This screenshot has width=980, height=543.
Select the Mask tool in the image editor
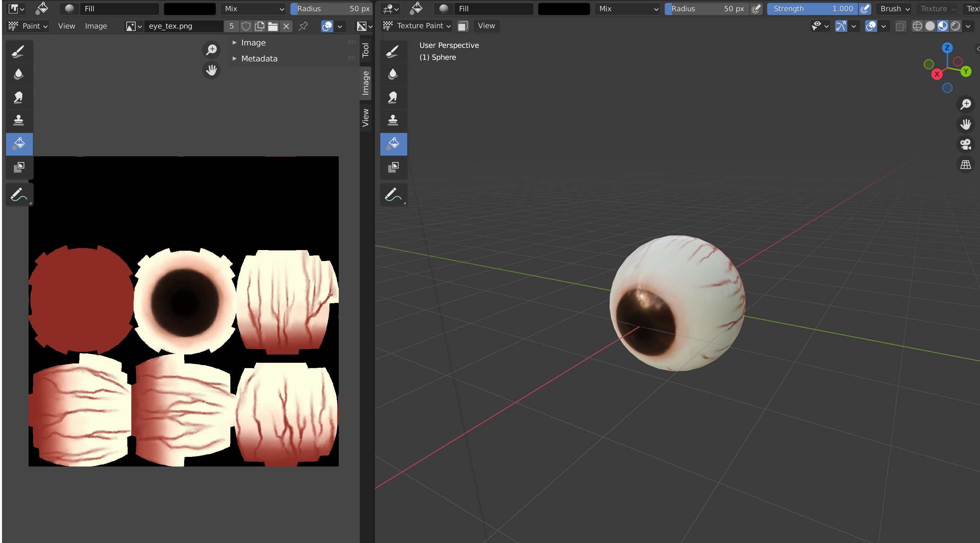tap(19, 167)
